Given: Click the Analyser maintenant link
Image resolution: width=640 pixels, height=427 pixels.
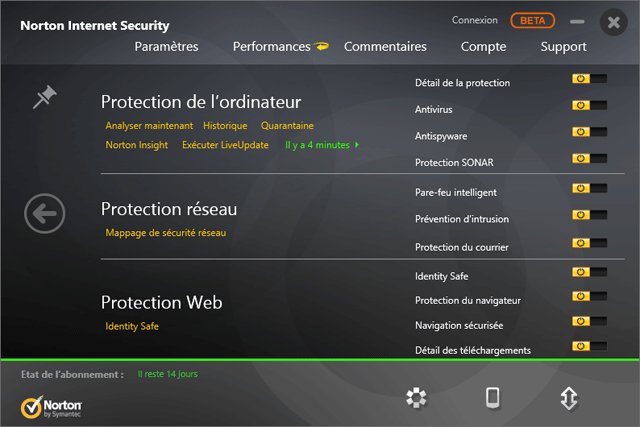Looking at the screenshot, I should [x=149, y=126].
